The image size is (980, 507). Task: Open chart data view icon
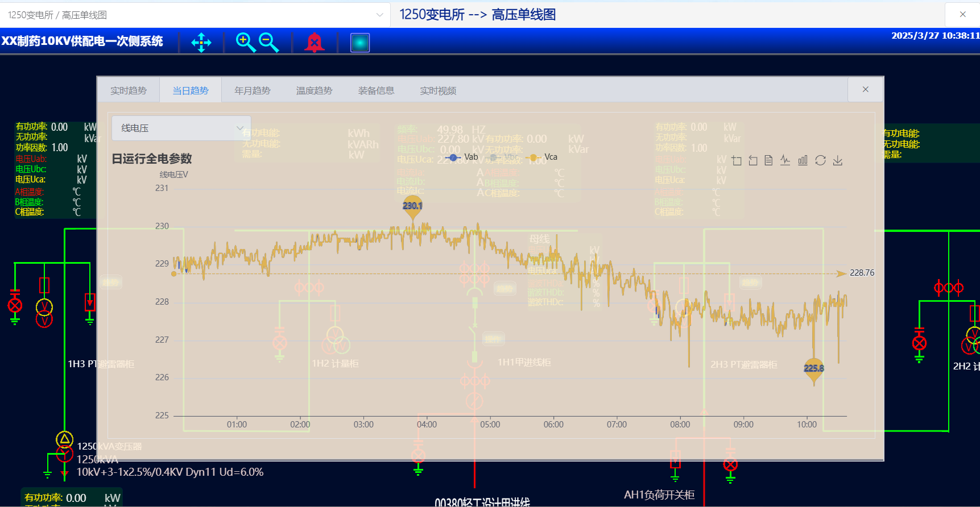point(768,161)
